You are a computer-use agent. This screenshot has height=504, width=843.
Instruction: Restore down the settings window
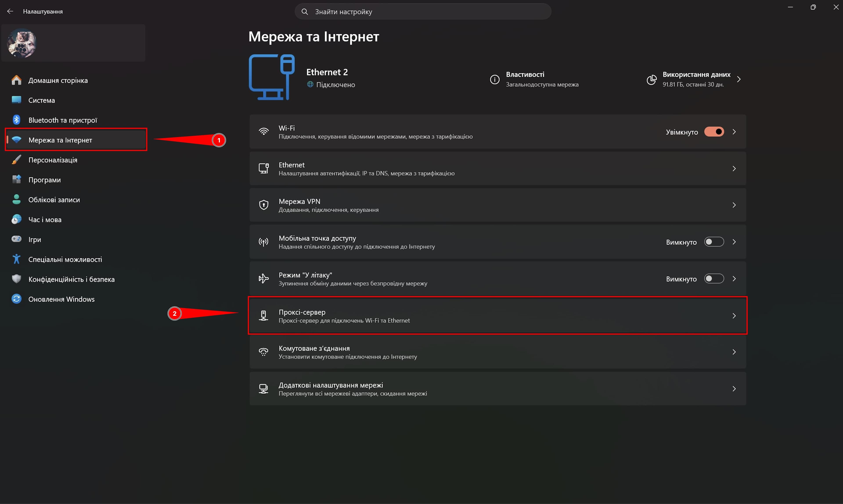[813, 7]
